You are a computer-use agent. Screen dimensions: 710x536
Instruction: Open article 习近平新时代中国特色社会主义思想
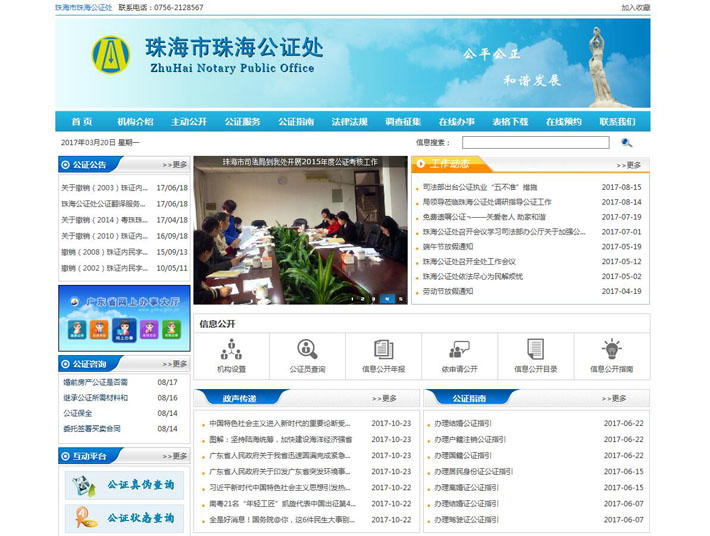coord(280,488)
